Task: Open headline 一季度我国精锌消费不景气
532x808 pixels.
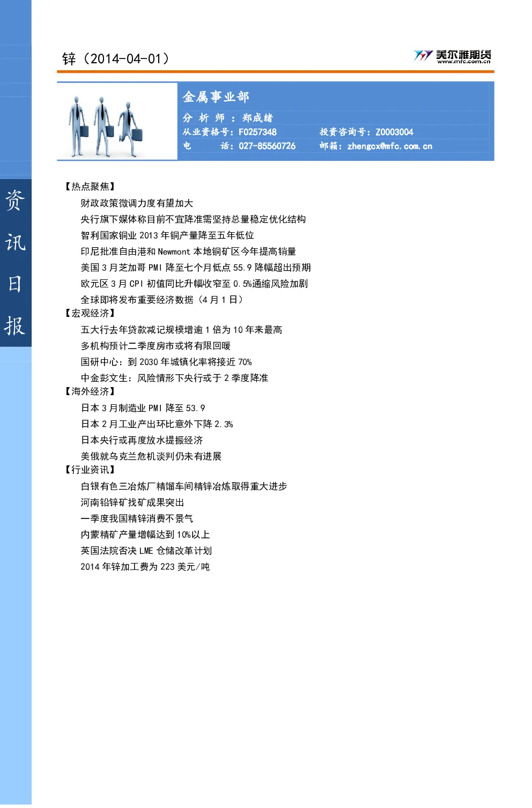Action: [137, 518]
